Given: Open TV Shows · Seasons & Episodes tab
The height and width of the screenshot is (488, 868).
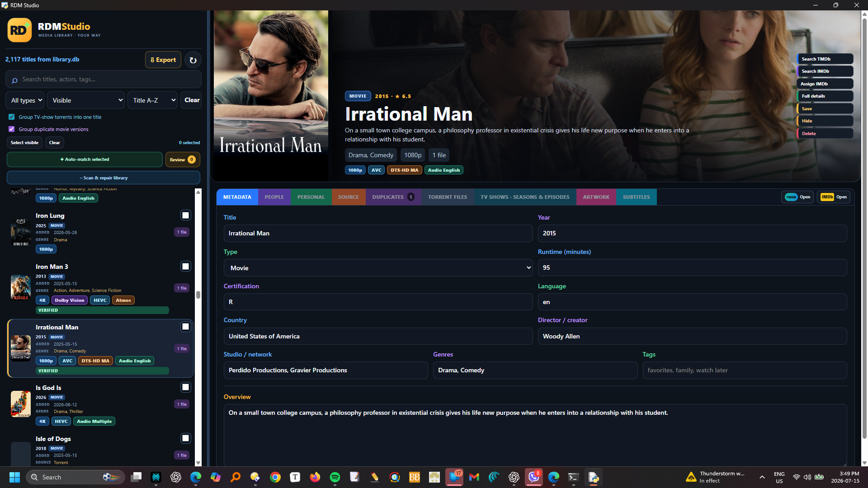Looking at the screenshot, I should (525, 197).
